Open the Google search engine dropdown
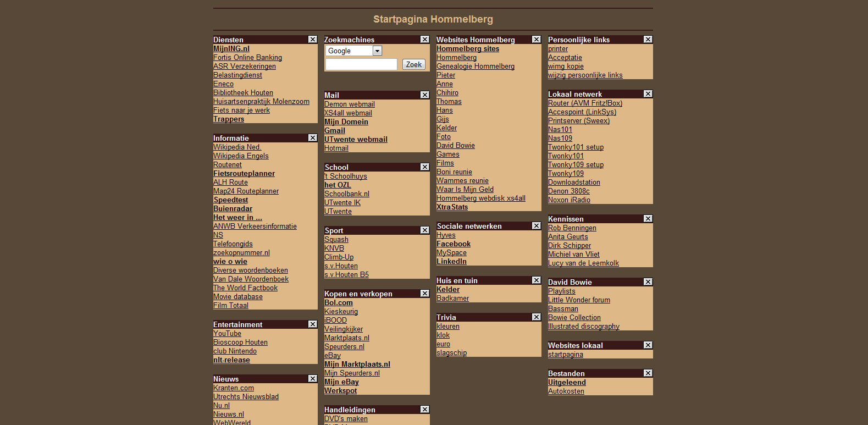 pyautogui.click(x=377, y=51)
